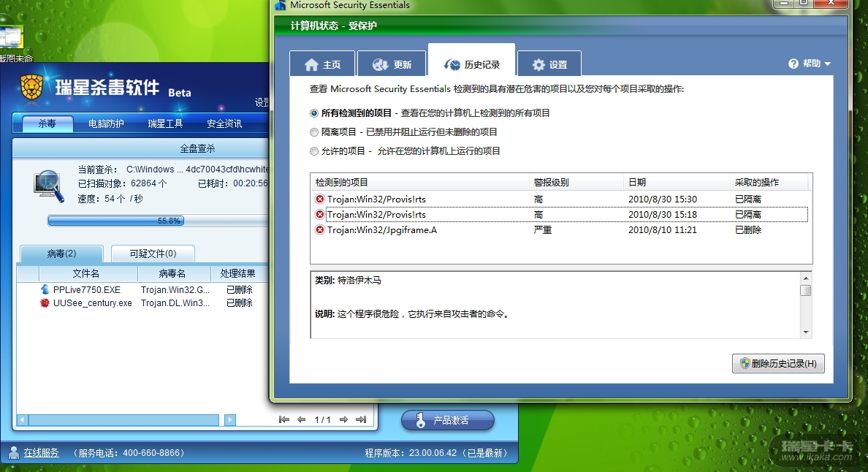Click horizontal scrollbar right arrow in Rising
Screen dimensions: 868x472
pyautogui.click(x=230, y=420)
